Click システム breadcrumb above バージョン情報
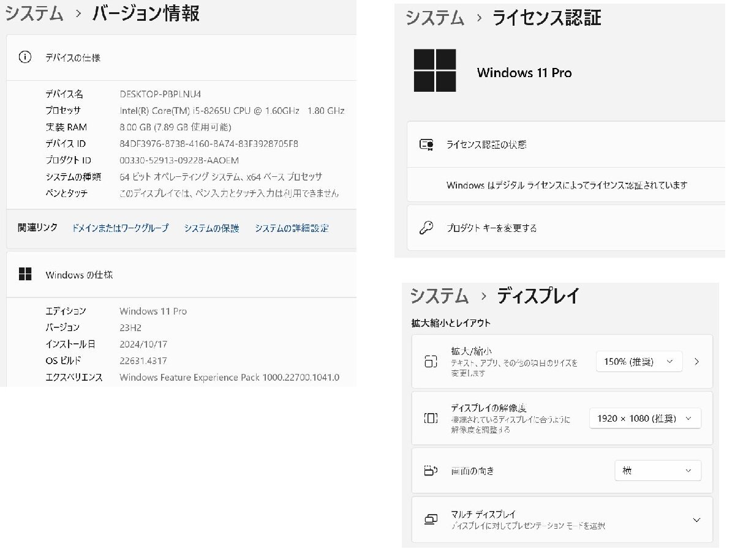 coord(34,13)
